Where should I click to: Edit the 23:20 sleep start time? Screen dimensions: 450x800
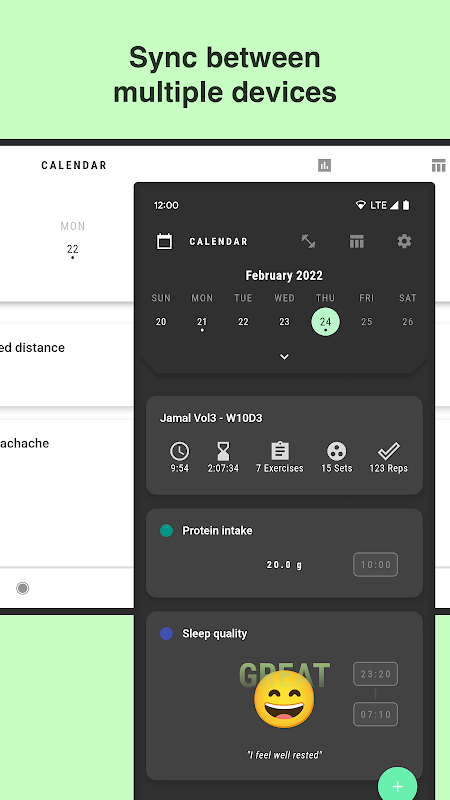(x=376, y=674)
